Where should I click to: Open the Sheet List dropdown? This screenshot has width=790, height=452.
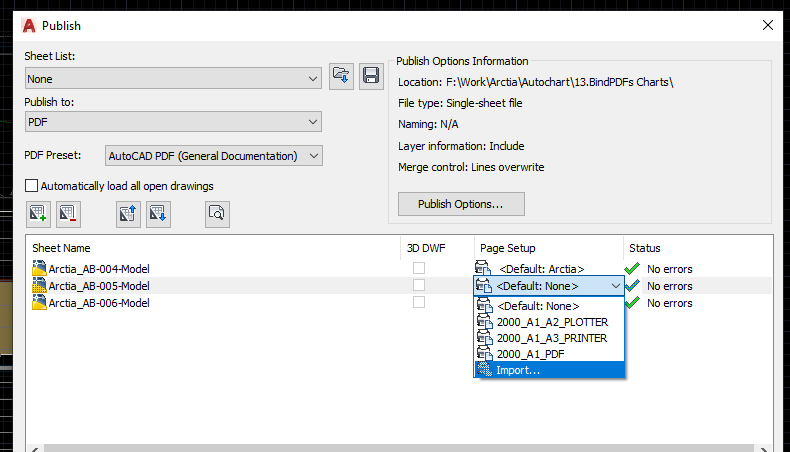click(x=173, y=79)
